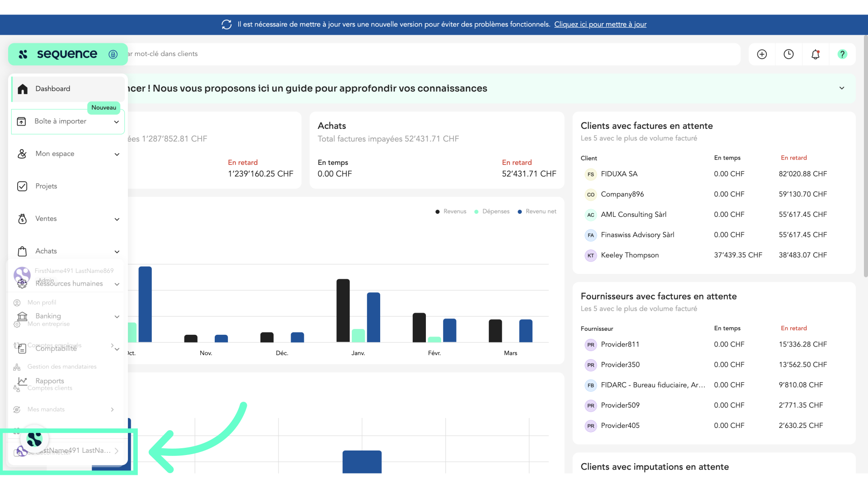Create a new item with the plus icon
Image resolution: width=868 pixels, height=488 pixels.
(x=762, y=54)
